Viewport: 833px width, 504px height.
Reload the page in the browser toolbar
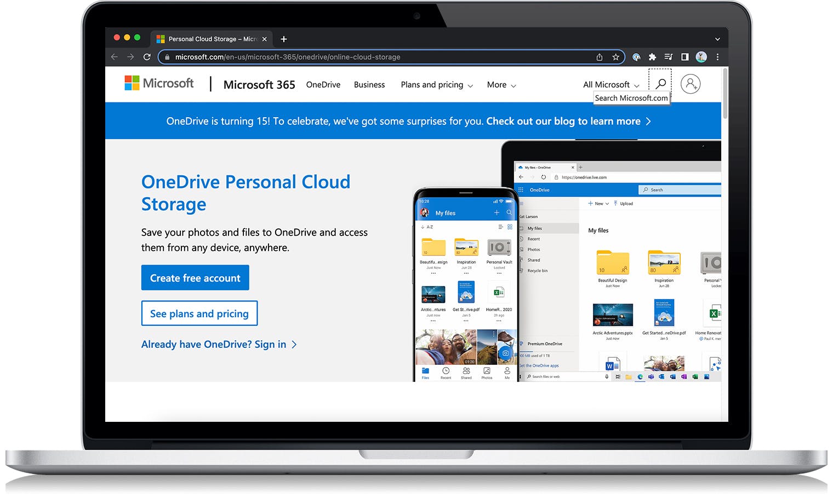point(147,57)
